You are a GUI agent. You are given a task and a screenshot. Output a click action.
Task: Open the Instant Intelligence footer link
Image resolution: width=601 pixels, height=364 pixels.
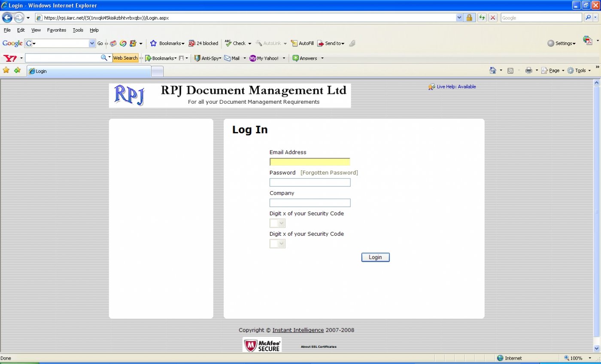coord(298,330)
